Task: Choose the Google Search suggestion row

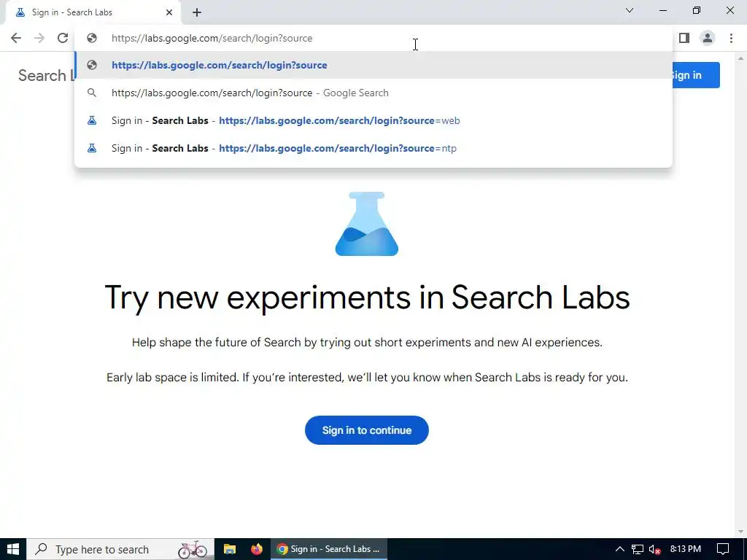Action: point(373,93)
